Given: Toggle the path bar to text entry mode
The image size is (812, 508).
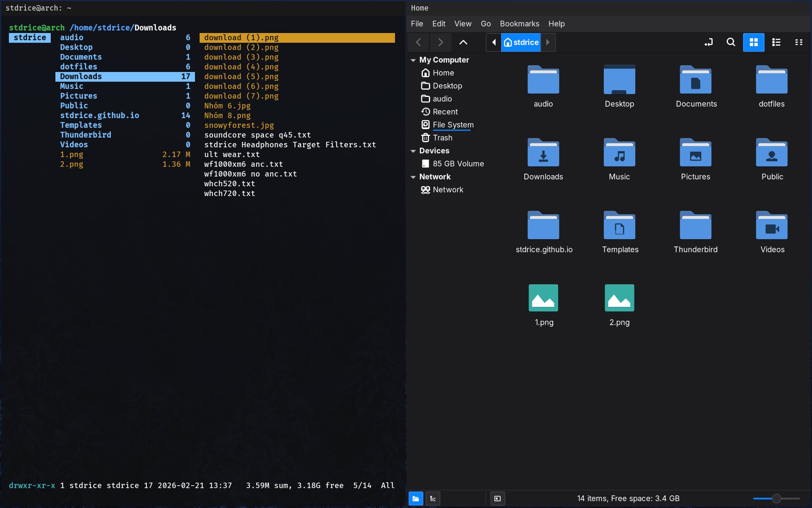Looking at the screenshot, I should (x=709, y=42).
